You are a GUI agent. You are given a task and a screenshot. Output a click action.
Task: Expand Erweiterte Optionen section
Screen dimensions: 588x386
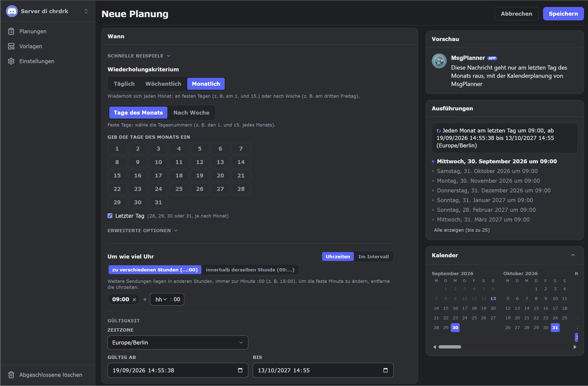[143, 230]
